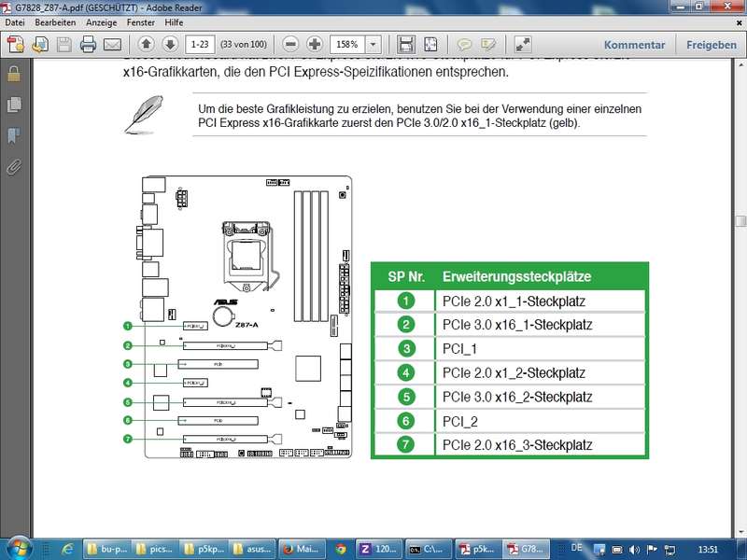Click the read mode expand icon
Screen dimensions: 747x560
point(523,45)
